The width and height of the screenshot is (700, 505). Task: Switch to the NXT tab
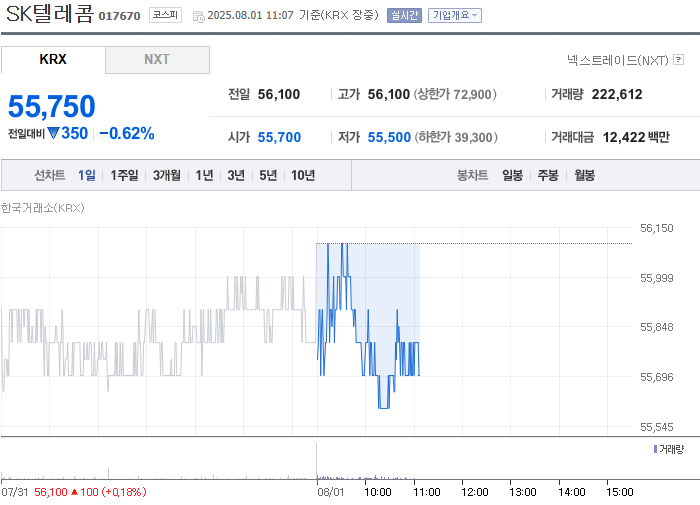click(157, 59)
